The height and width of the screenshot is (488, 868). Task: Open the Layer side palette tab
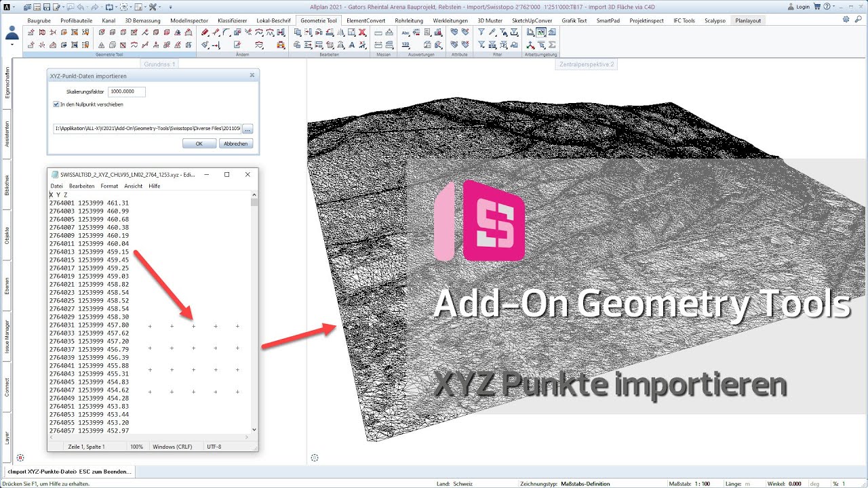7,437
